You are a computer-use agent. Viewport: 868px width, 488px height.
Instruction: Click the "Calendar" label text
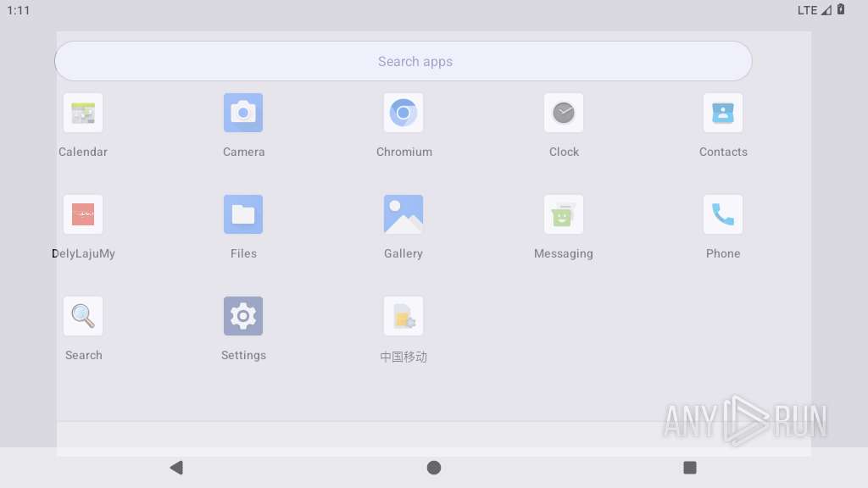(x=83, y=152)
